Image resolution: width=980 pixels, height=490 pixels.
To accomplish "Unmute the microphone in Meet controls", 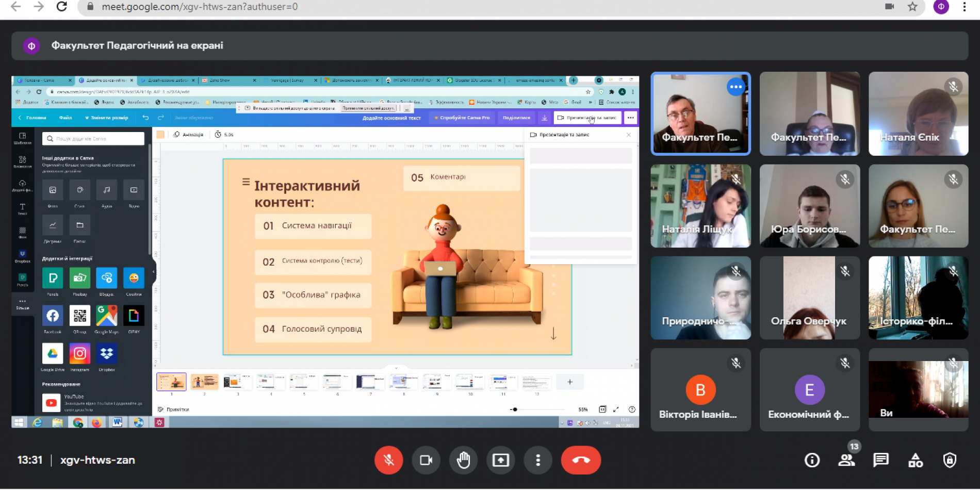I will click(388, 460).
